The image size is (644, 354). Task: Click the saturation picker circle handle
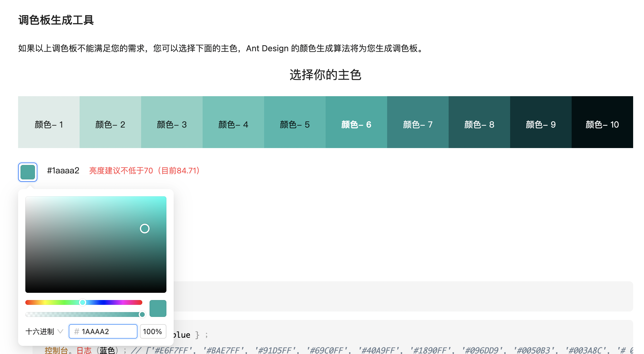pos(145,229)
